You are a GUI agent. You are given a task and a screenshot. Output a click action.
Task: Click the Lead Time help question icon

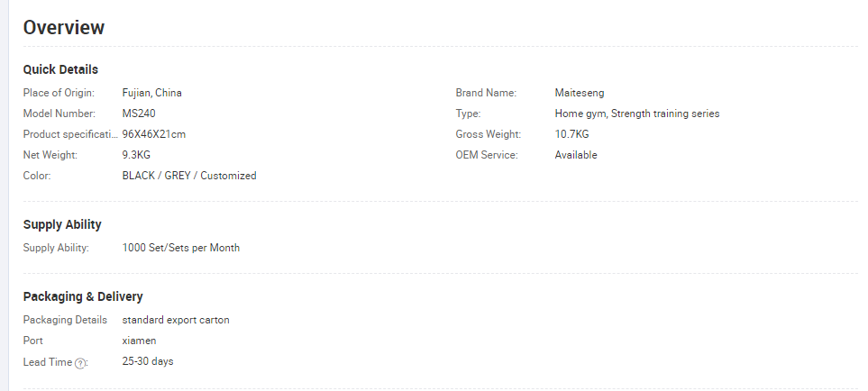pos(80,363)
